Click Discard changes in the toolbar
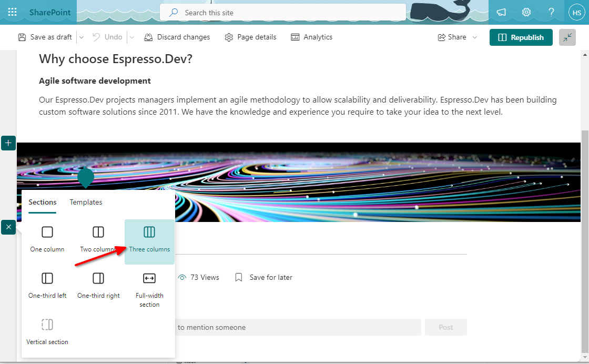The image size is (589, 364). [177, 37]
